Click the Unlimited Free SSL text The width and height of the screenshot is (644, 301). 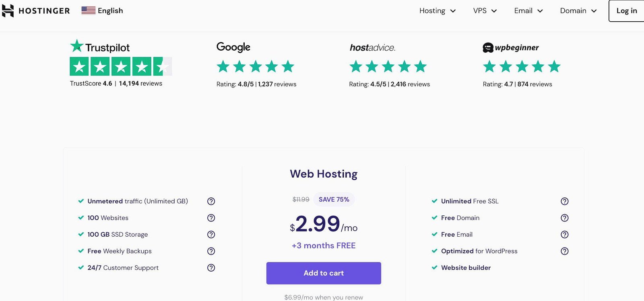click(470, 201)
